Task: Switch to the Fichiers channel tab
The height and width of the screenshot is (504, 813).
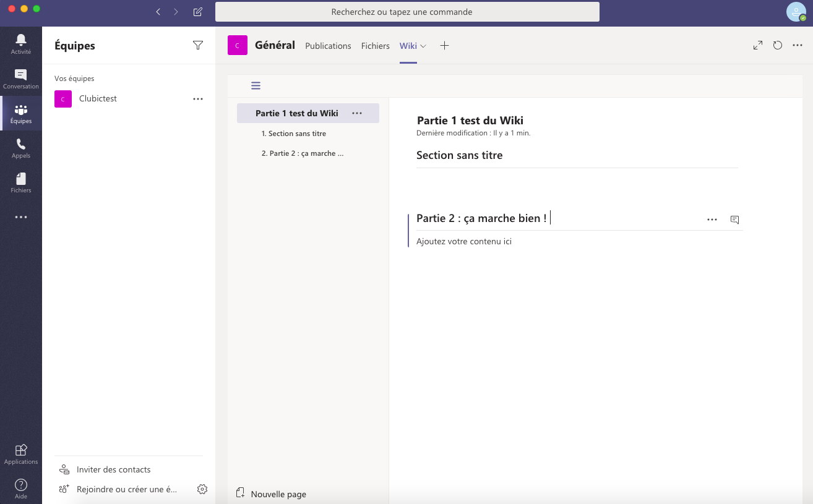Action: [376, 46]
